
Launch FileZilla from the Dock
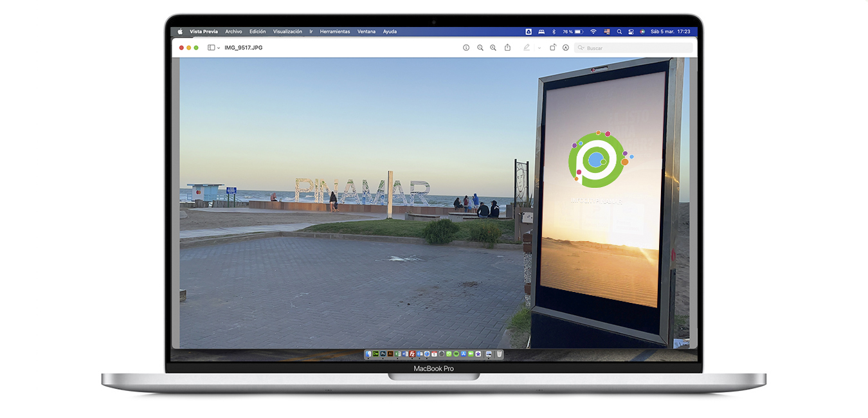pos(412,354)
